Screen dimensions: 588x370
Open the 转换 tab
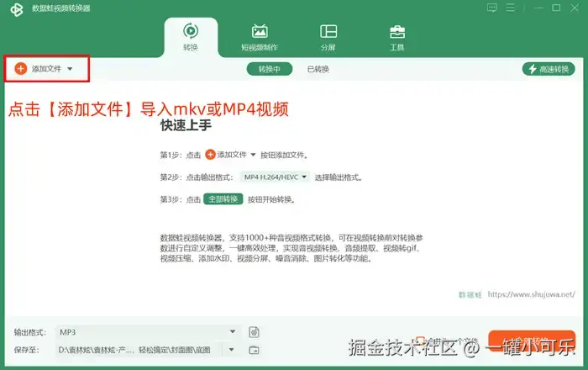pyautogui.click(x=191, y=37)
